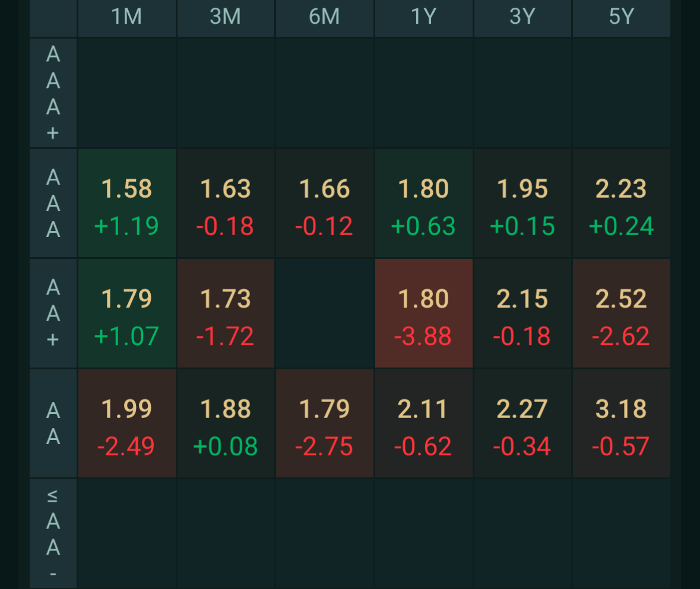Click AA 5Y cell showing 3.18
The height and width of the screenshot is (589, 700).
pos(621,423)
